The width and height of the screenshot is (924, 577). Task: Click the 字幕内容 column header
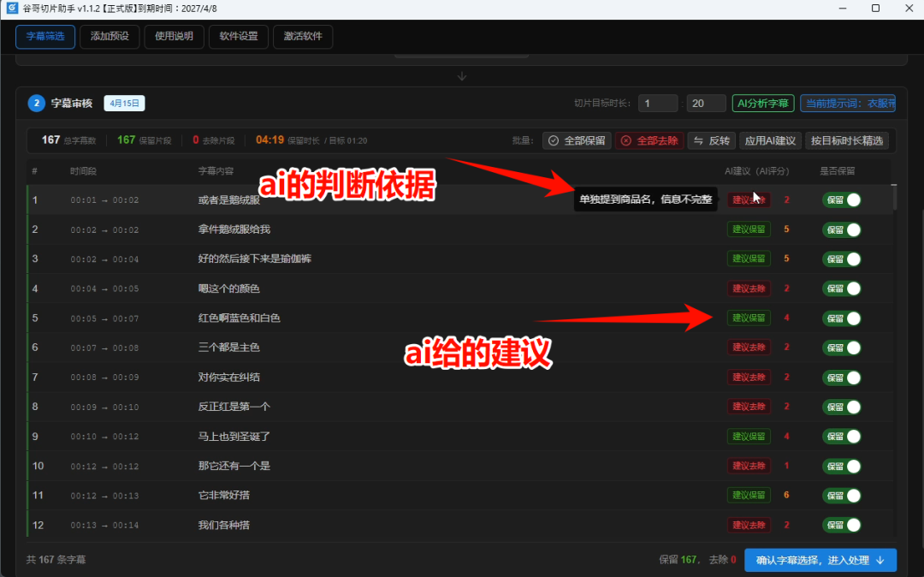click(216, 171)
